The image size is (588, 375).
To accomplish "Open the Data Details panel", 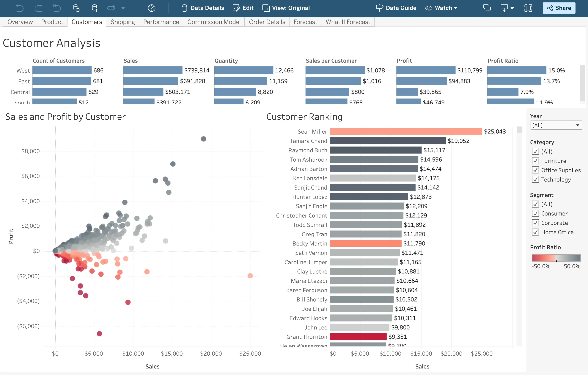I will pos(202,8).
